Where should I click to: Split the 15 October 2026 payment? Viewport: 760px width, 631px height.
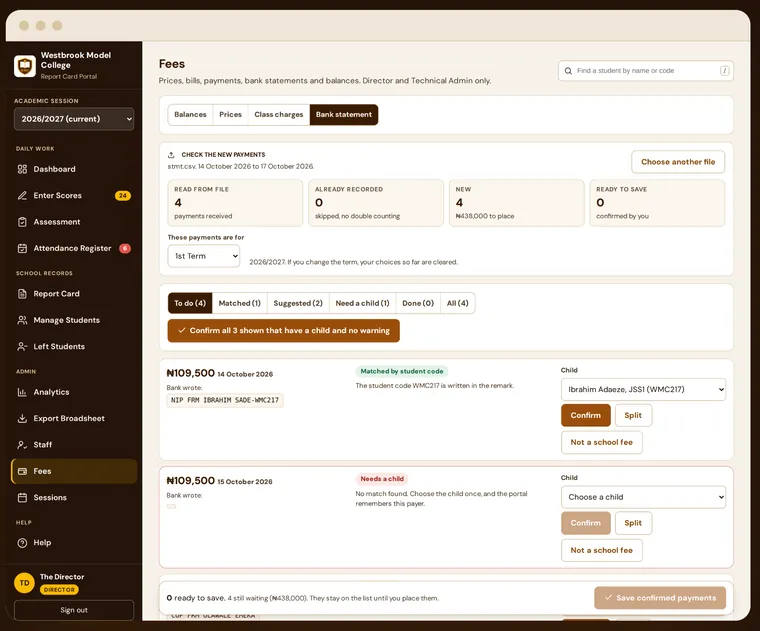click(x=633, y=523)
